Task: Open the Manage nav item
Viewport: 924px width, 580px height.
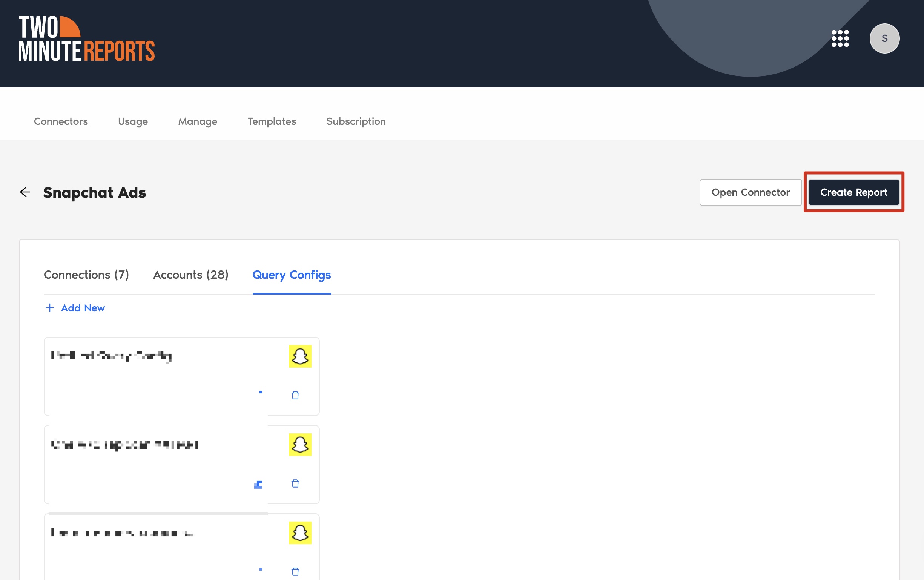Action: pyautogui.click(x=198, y=121)
